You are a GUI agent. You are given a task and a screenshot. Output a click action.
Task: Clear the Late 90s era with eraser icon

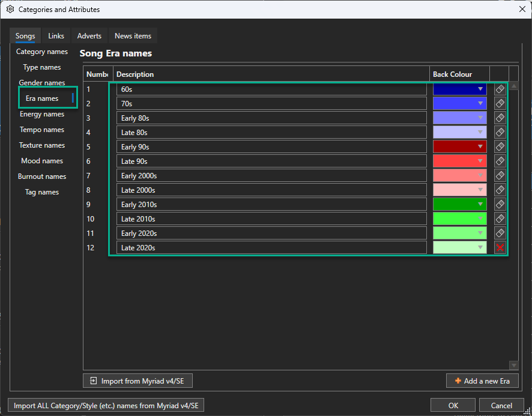500,161
